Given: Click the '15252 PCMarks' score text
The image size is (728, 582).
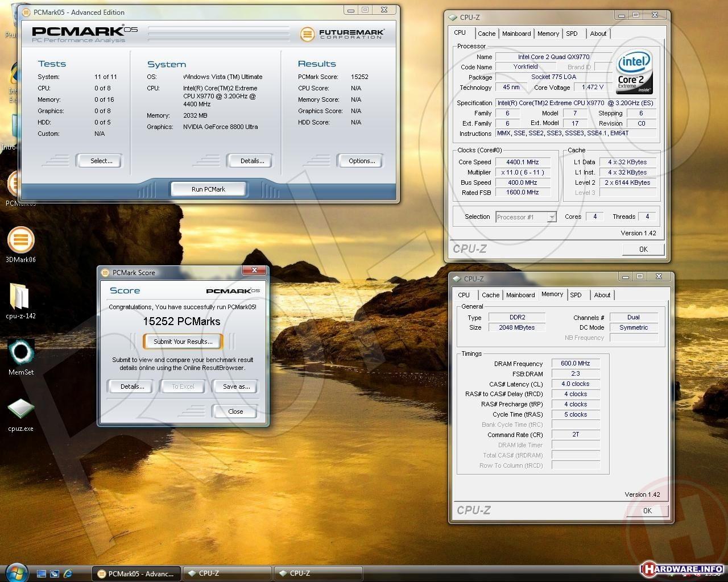Looking at the screenshot, I should click(x=181, y=322).
